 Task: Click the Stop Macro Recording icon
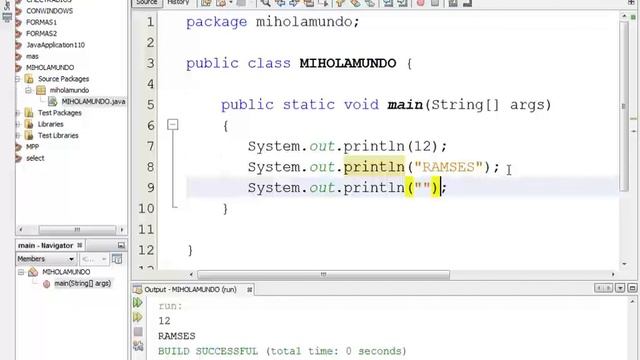[x=435, y=2]
